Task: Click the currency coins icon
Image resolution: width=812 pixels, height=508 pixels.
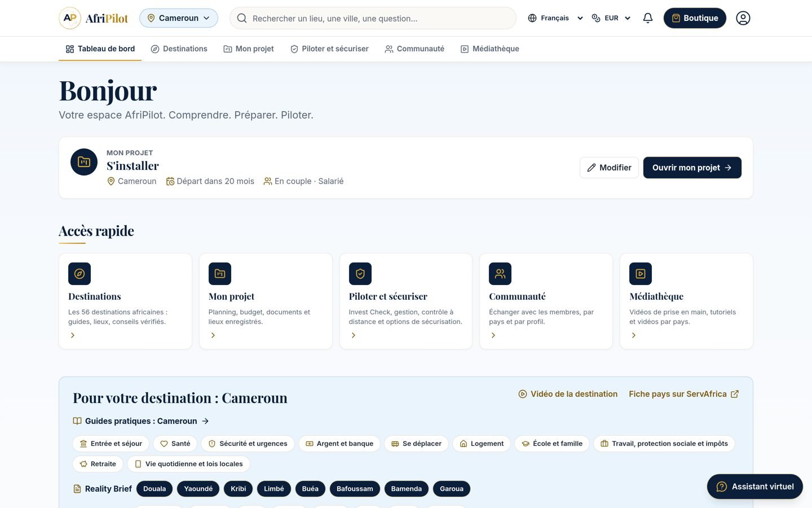Action: [596, 18]
